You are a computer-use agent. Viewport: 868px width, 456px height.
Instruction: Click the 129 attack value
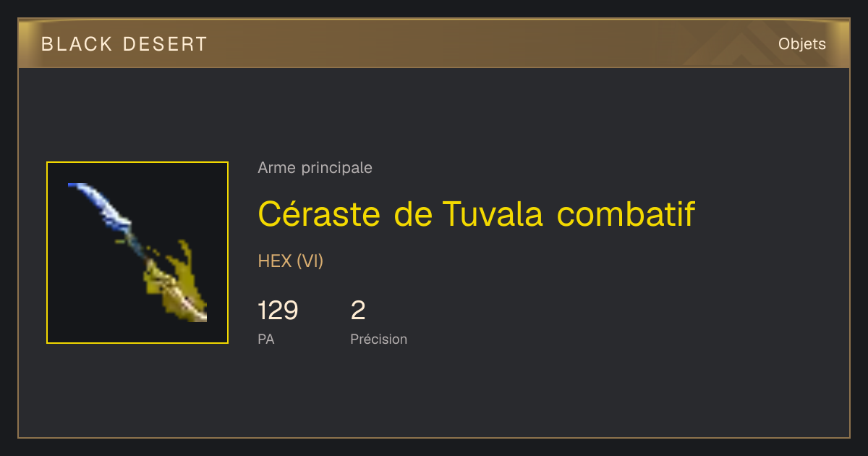[278, 311]
